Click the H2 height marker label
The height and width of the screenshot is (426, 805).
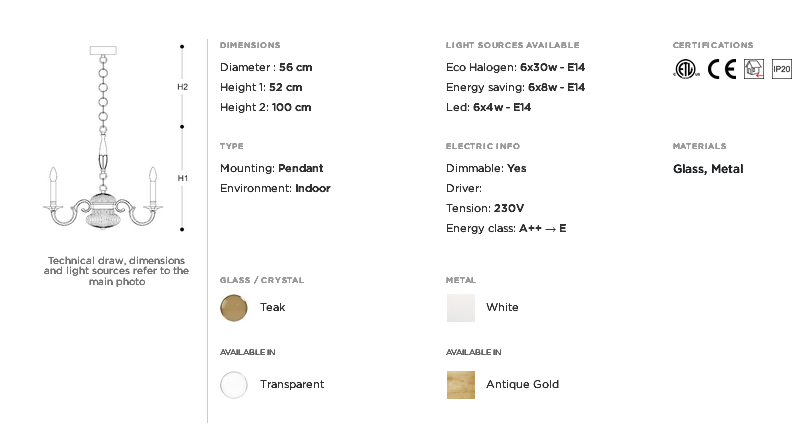[x=183, y=87]
